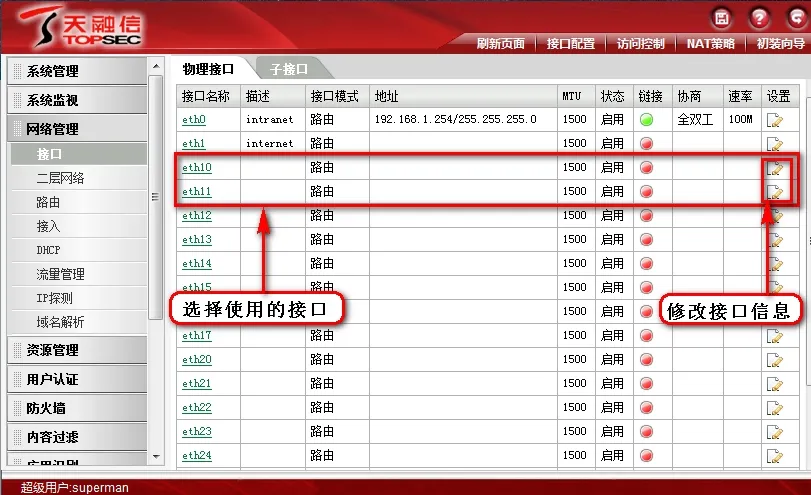Open 访问控制 in top menu
The height and width of the screenshot is (495, 811).
pyautogui.click(x=640, y=44)
